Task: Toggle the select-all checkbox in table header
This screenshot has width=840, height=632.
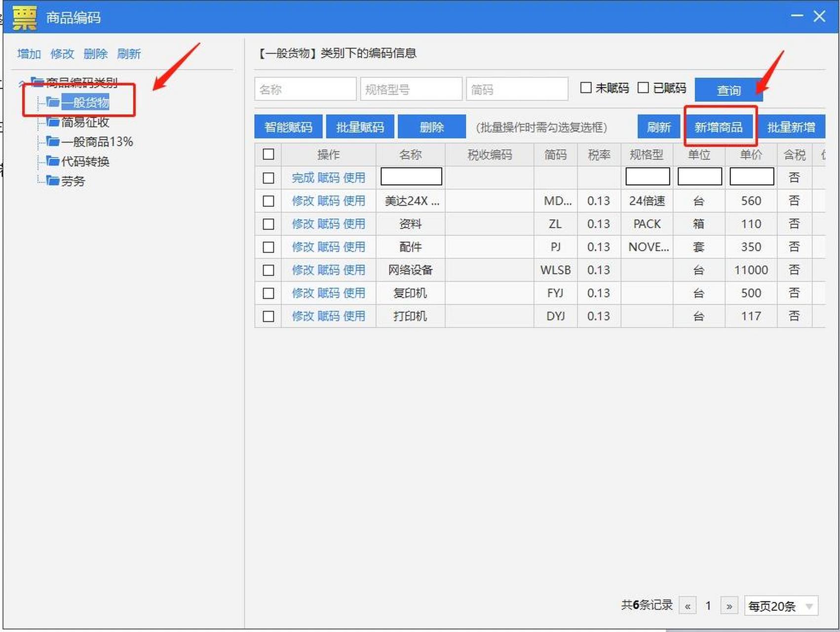Action: [x=268, y=154]
